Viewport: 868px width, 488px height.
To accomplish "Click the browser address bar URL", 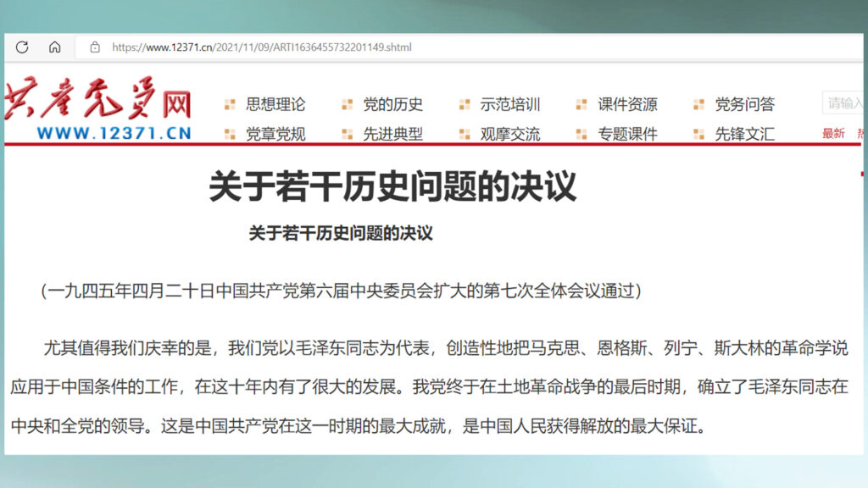I will (262, 47).
